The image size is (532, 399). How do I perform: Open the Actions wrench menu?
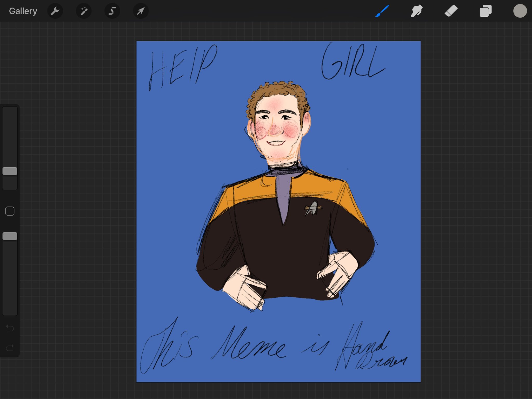[55, 11]
